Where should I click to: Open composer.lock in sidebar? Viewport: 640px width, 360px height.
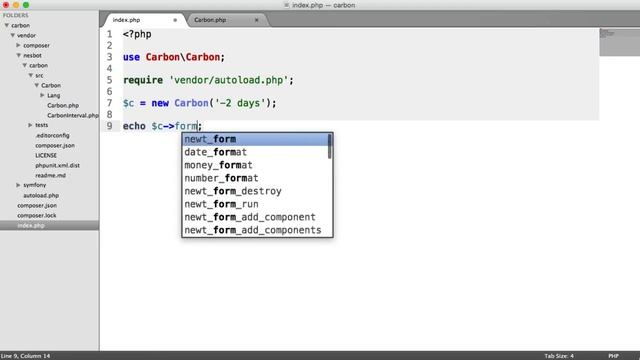37,216
